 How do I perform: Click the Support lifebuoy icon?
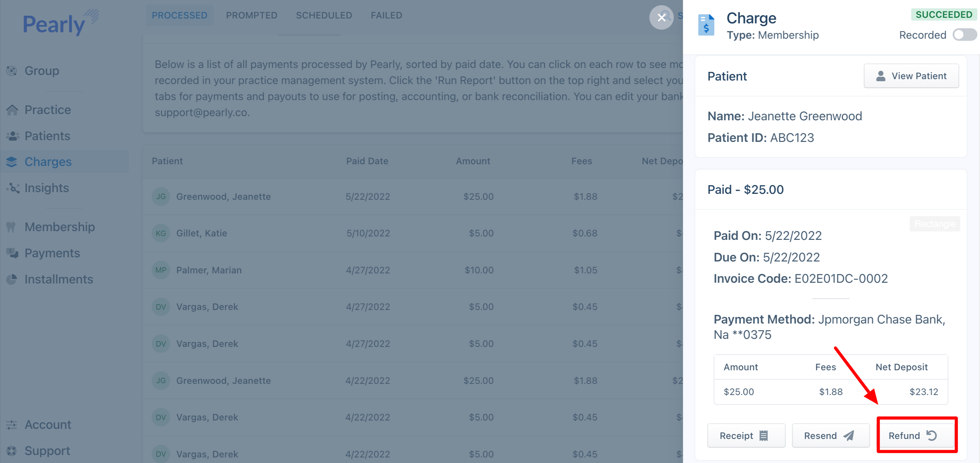12,451
